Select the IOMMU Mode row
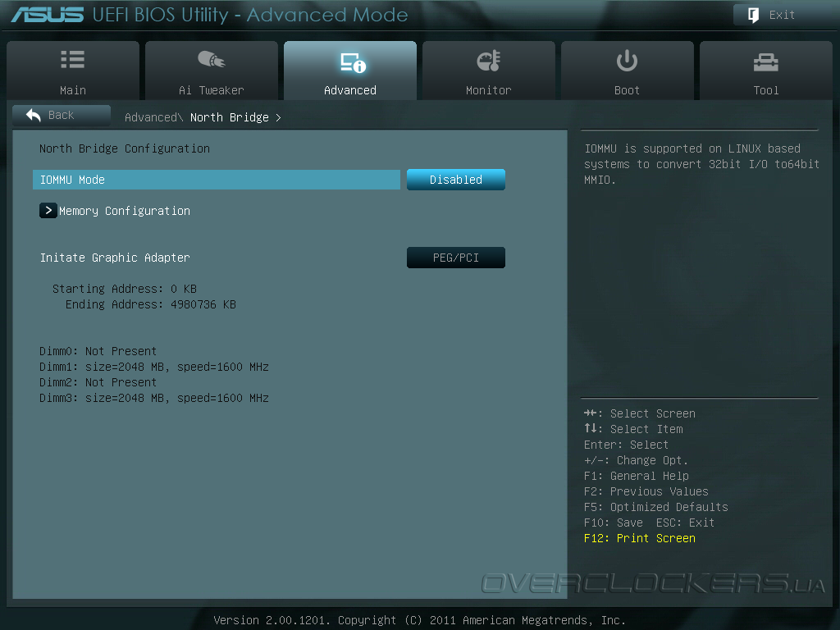The height and width of the screenshot is (630, 840). 217,180
